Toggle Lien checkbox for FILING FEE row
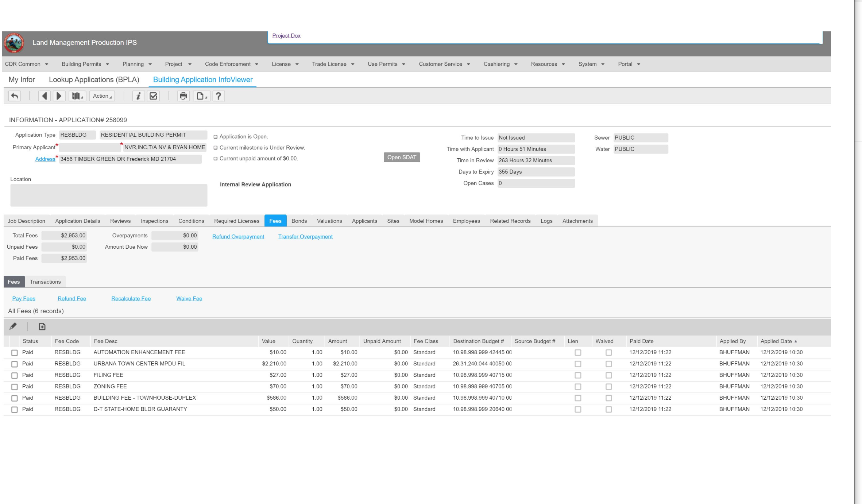This screenshot has width=862, height=504. 578,375
